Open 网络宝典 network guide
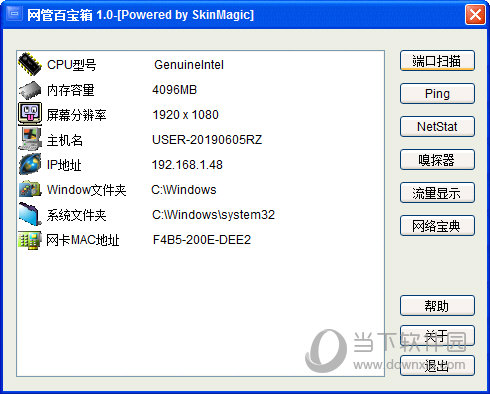The height and width of the screenshot is (394, 490). (x=437, y=226)
